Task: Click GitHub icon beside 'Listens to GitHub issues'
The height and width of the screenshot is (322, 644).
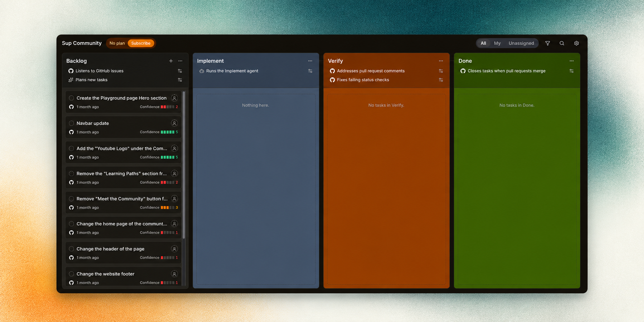Action: [x=71, y=71]
